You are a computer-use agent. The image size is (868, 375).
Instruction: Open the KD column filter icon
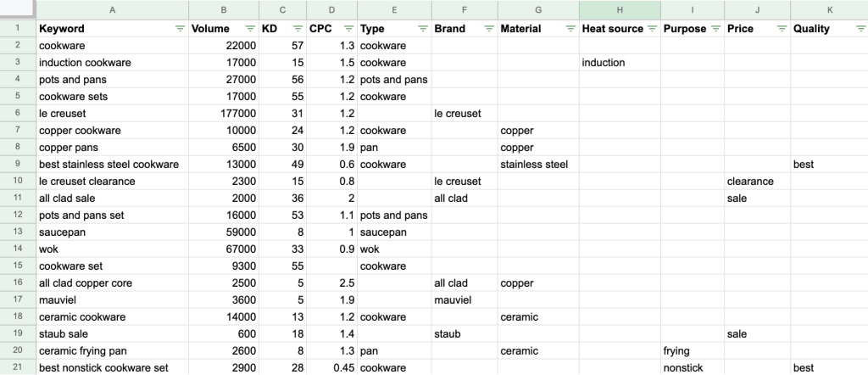pos(296,29)
